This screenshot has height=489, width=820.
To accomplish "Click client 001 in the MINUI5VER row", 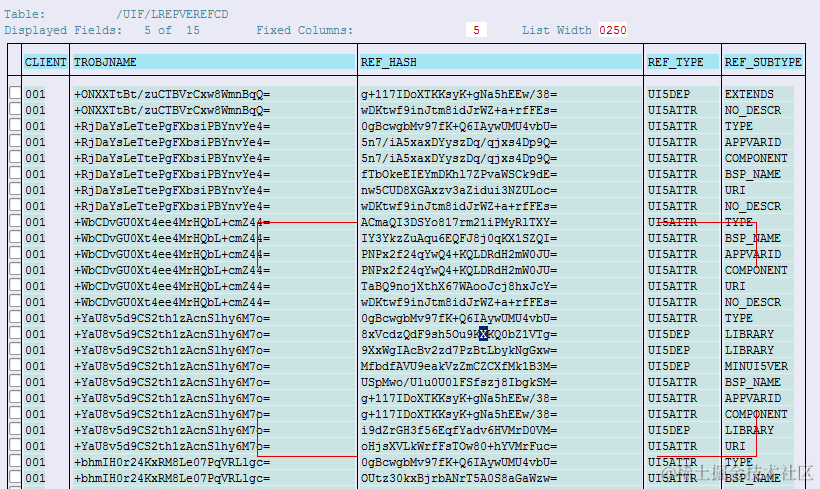I will (x=35, y=366).
